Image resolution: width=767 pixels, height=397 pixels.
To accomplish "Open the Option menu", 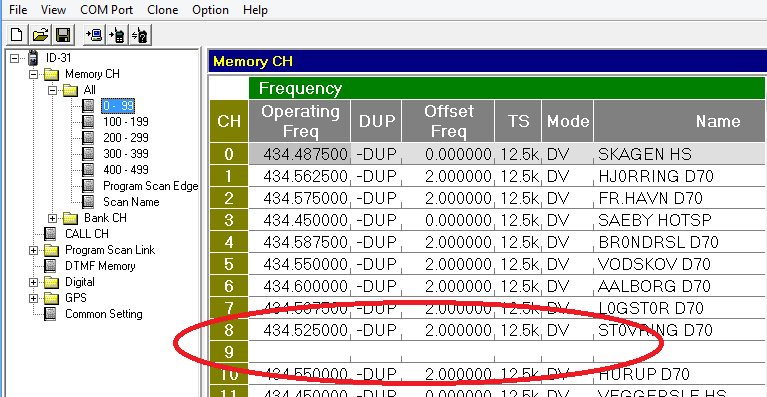I will pos(210,10).
